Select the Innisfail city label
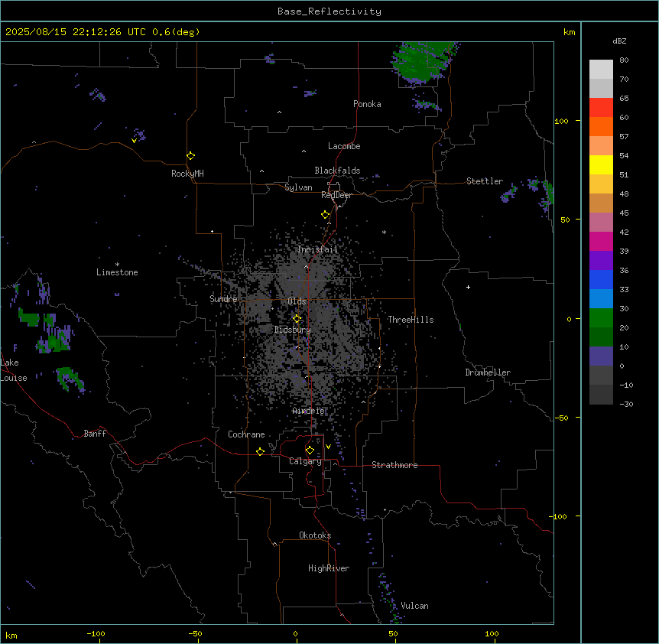The width and height of the screenshot is (659, 644). coord(317,249)
